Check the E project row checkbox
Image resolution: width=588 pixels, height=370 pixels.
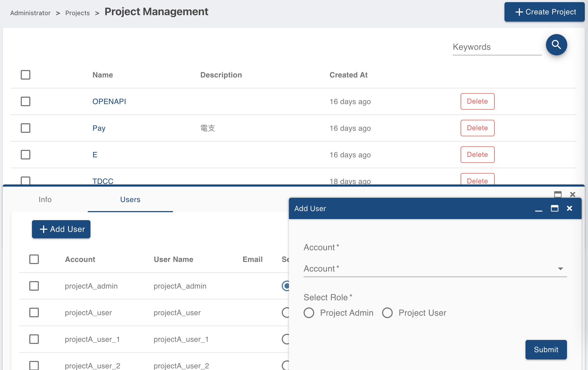[26, 155]
